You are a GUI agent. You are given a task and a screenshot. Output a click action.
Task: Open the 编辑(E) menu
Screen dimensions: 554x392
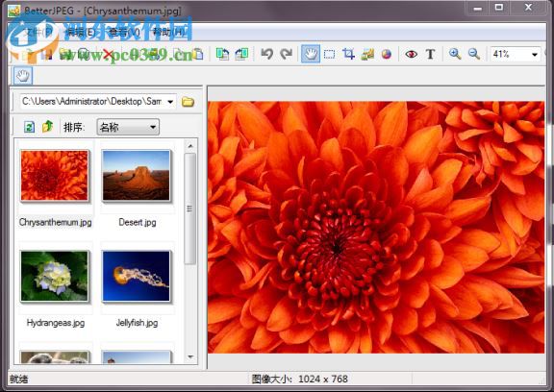80,33
